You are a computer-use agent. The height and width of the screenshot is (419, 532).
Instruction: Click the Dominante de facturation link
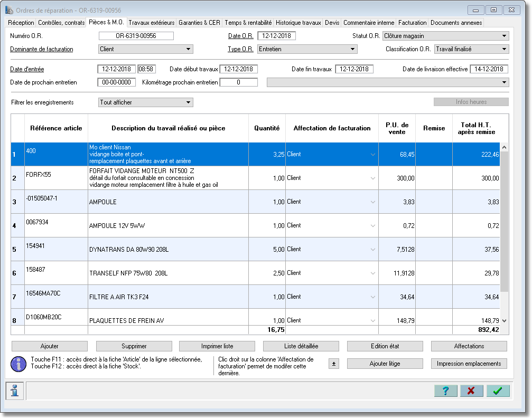pos(42,49)
